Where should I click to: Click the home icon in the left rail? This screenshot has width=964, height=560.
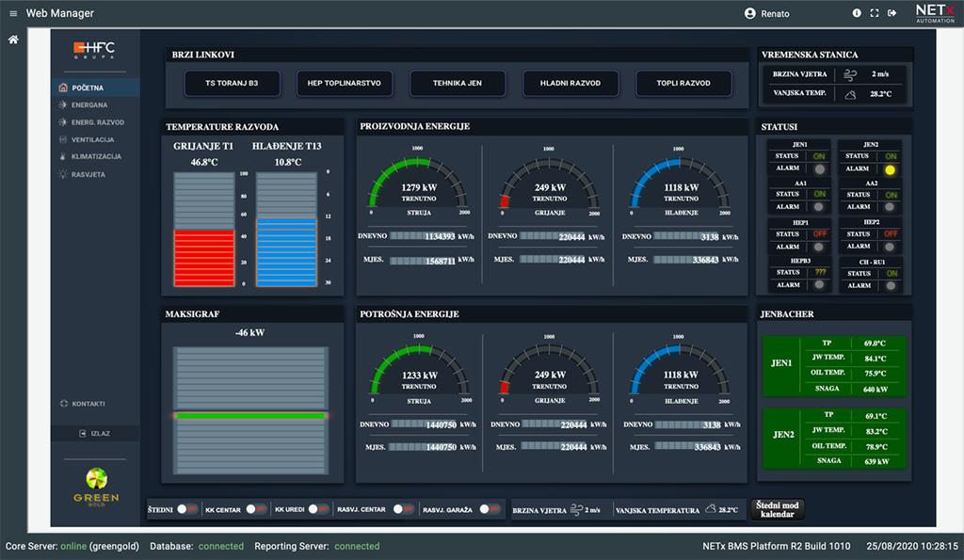tap(13, 40)
